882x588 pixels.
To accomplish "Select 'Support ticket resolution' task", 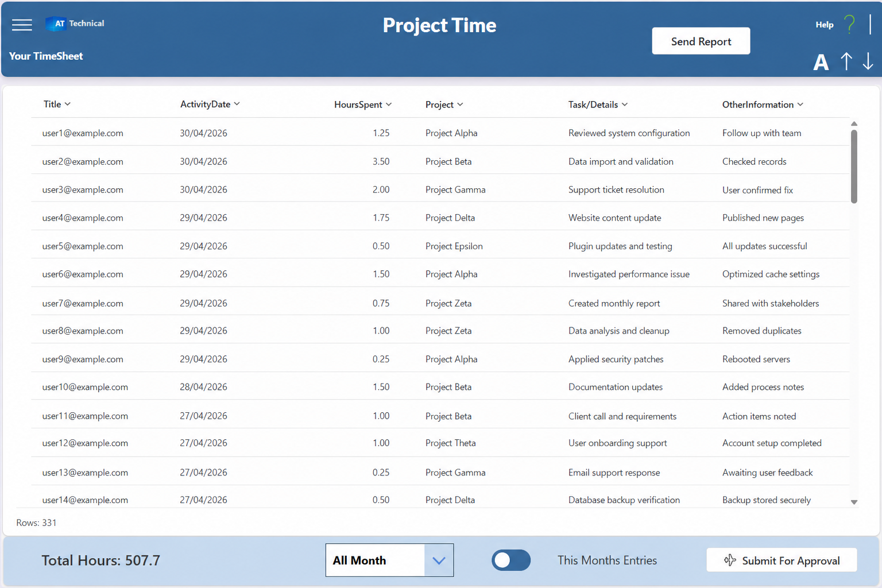I will pos(616,189).
